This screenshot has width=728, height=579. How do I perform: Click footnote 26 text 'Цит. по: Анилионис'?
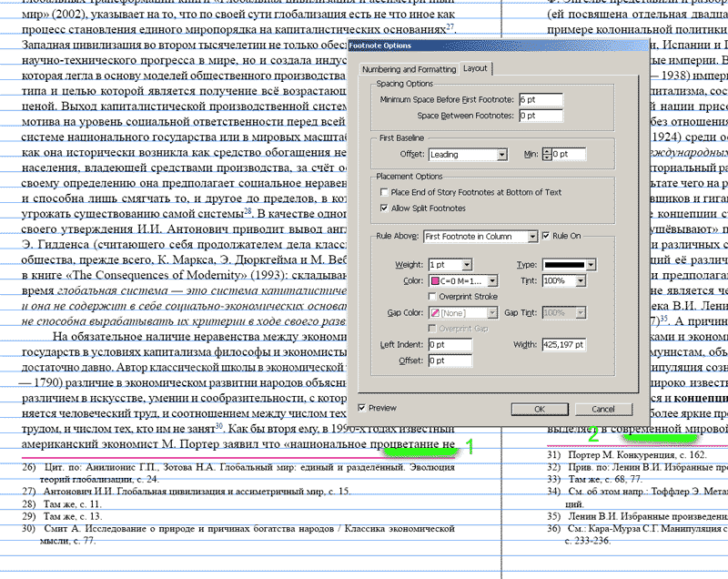tap(97, 468)
